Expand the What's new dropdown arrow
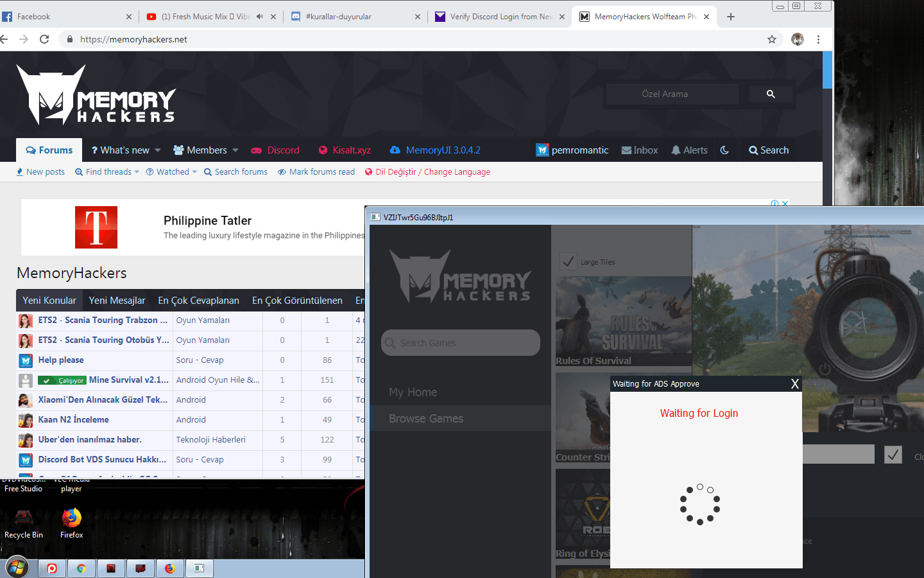The height and width of the screenshot is (578, 924). click(158, 150)
